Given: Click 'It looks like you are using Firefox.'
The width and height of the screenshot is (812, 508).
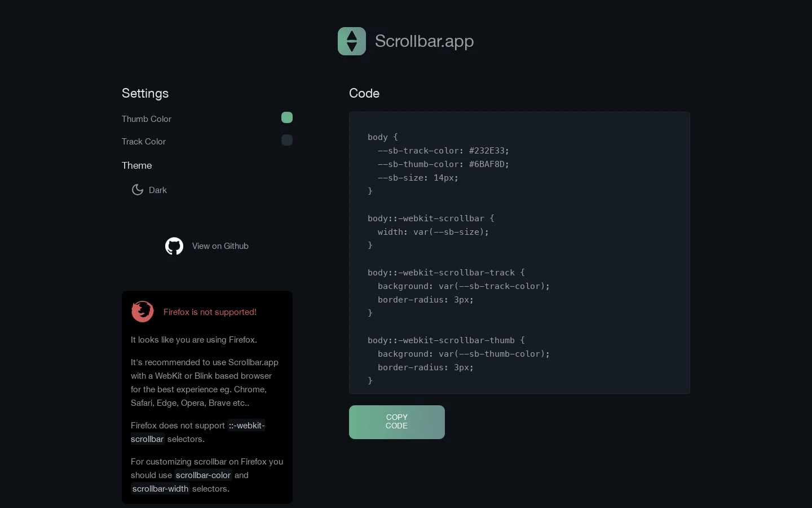Looking at the screenshot, I should 194,340.
